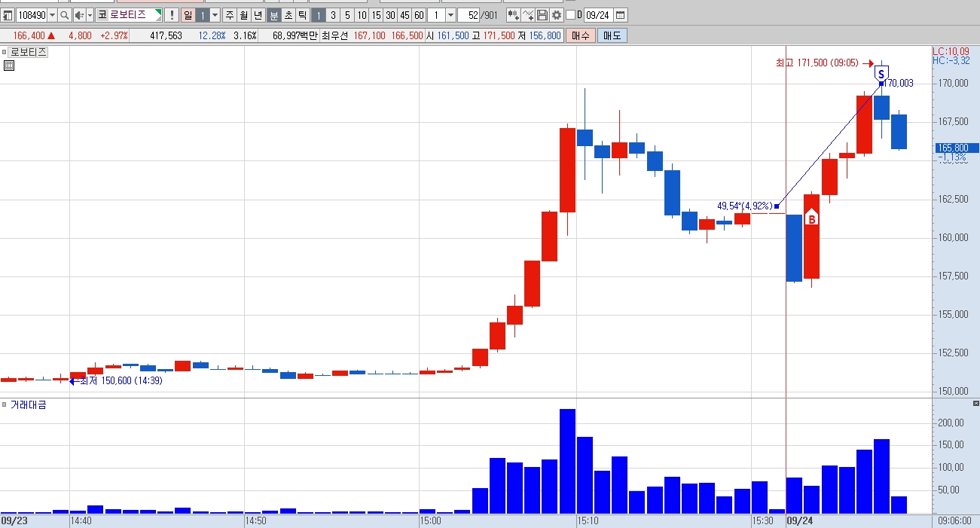This screenshot has height=528, width=980.
Task: Open chart settings gear icon
Action: point(557,15)
